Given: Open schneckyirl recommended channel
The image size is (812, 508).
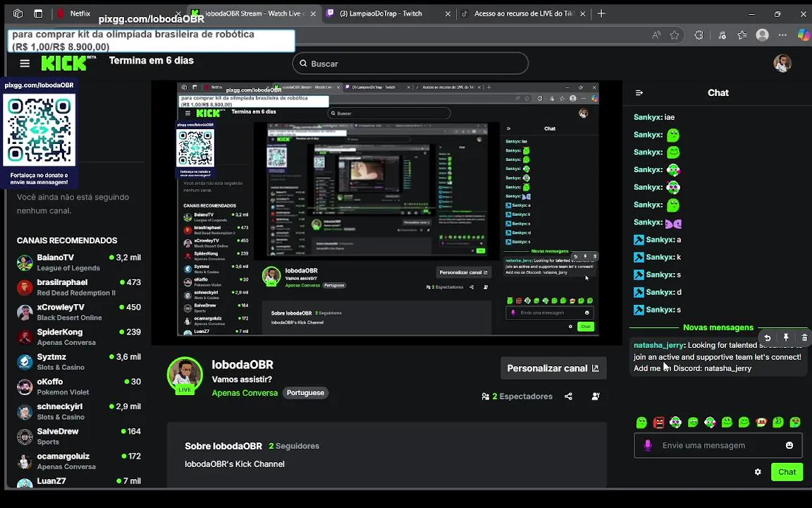Looking at the screenshot, I should 79,411.
